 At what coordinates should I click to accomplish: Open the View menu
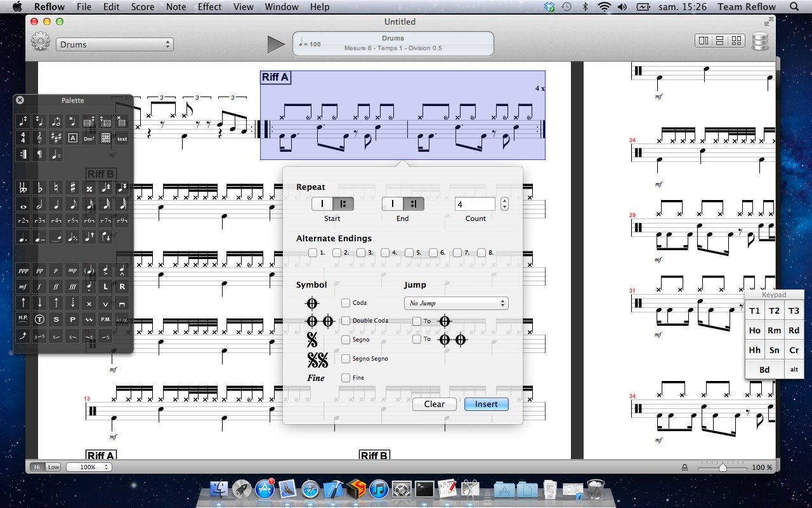[244, 7]
